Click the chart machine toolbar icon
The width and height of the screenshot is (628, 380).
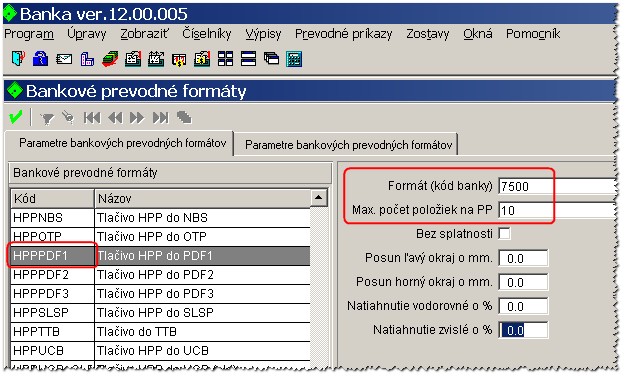tap(156, 59)
